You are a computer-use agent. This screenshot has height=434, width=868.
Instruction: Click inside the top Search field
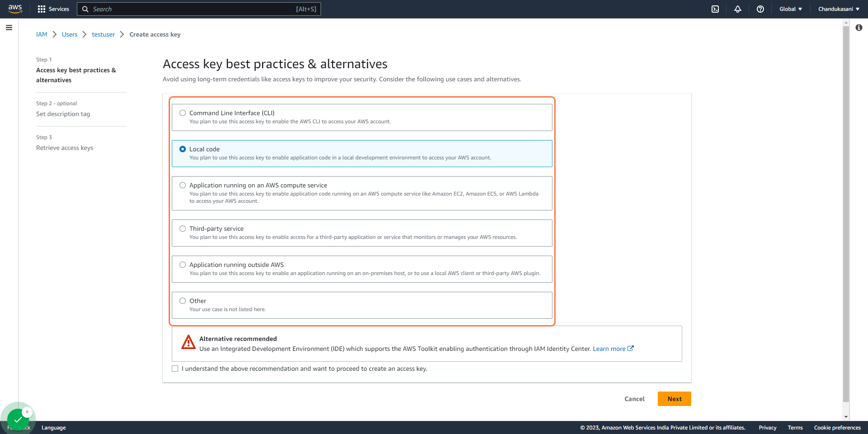(199, 9)
